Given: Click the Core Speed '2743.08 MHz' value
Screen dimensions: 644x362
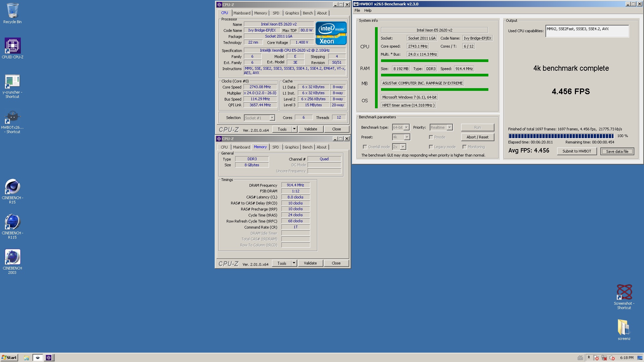Looking at the screenshot, I should coord(260,87).
